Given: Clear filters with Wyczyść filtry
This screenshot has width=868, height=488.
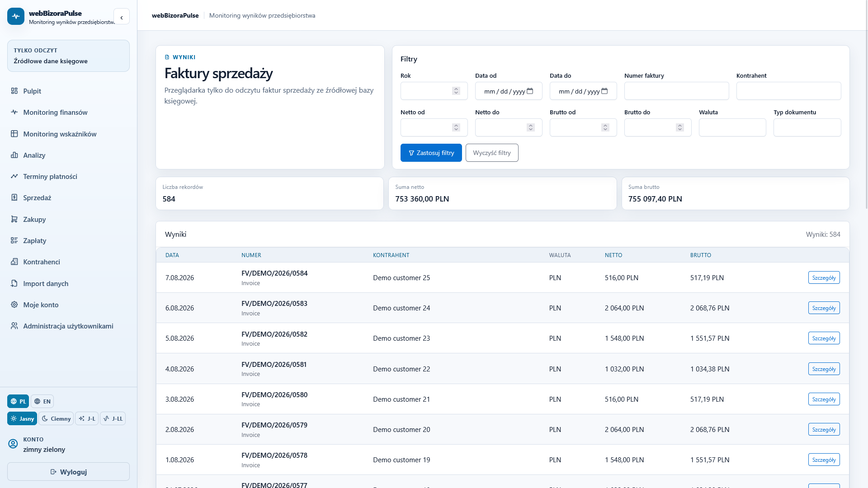Looking at the screenshot, I should [x=492, y=153].
